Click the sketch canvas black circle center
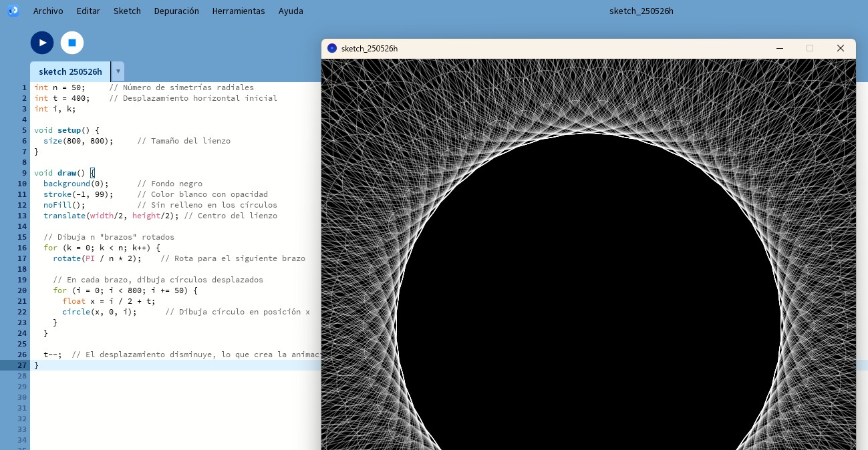The width and height of the screenshot is (868, 450). point(589,326)
